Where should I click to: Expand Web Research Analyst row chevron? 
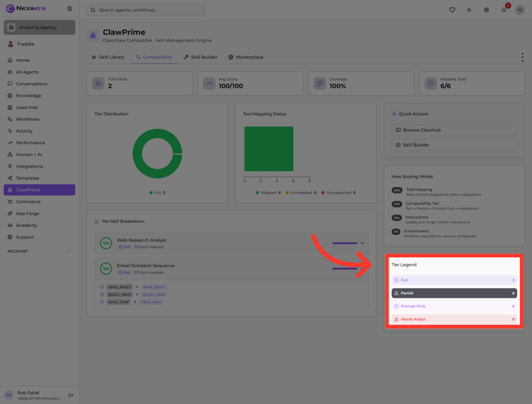coord(362,243)
